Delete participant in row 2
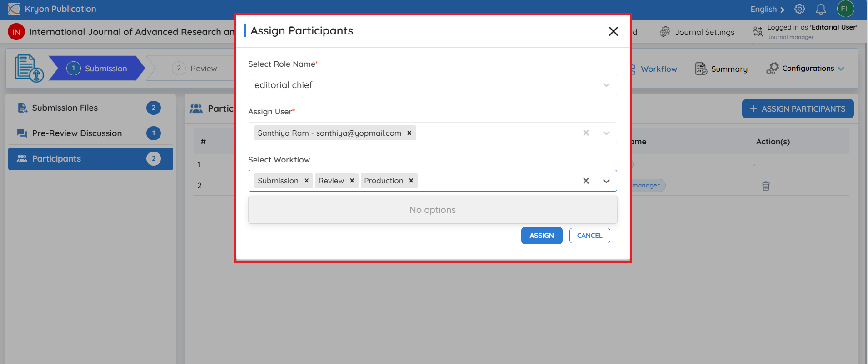Viewport: 868px width, 364px height. click(x=766, y=186)
